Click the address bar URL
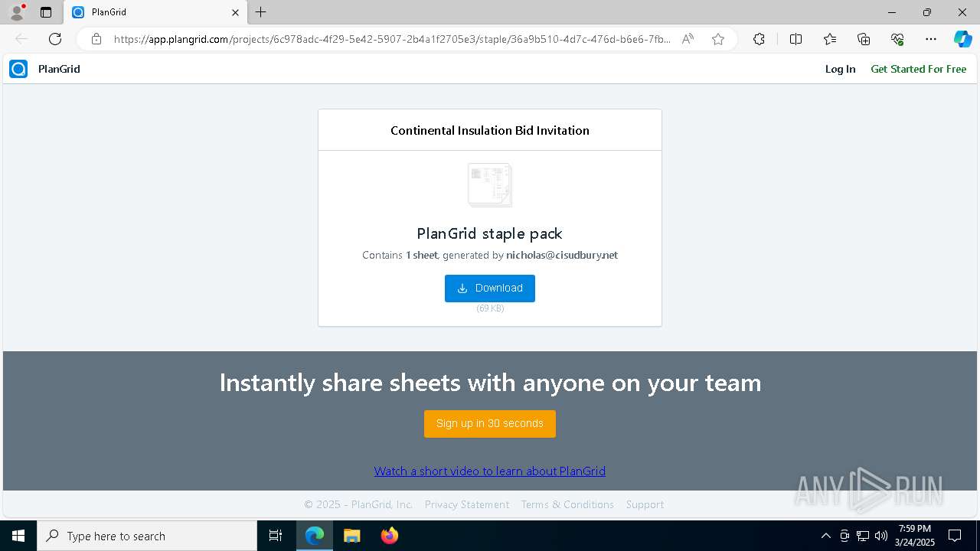 392,39
